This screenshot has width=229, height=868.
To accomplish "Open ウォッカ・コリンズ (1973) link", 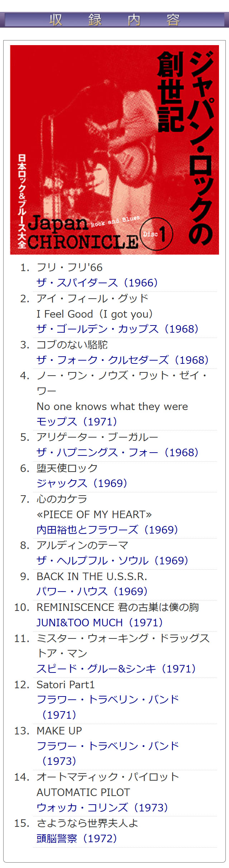I will tap(102, 807).
